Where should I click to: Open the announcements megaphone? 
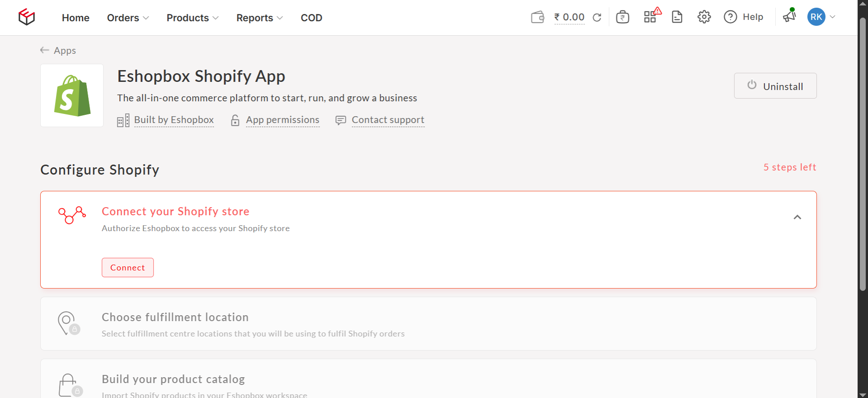pos(789,16)
